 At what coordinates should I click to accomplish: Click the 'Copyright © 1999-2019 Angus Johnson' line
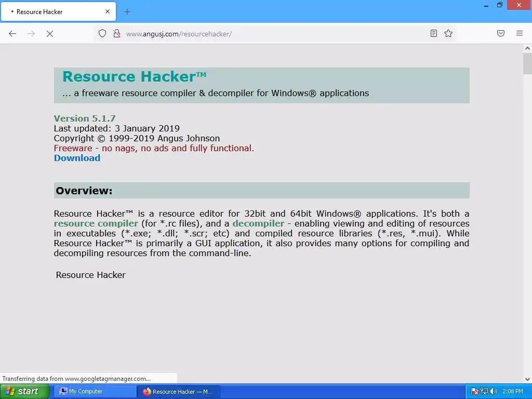coord(137,138)
